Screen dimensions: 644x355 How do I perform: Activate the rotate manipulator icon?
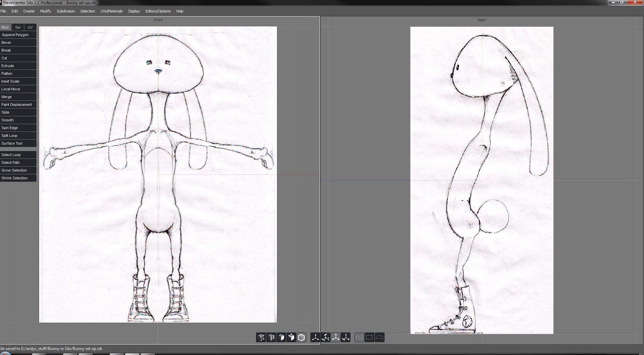pyautogui.click(x=326, y=337)
